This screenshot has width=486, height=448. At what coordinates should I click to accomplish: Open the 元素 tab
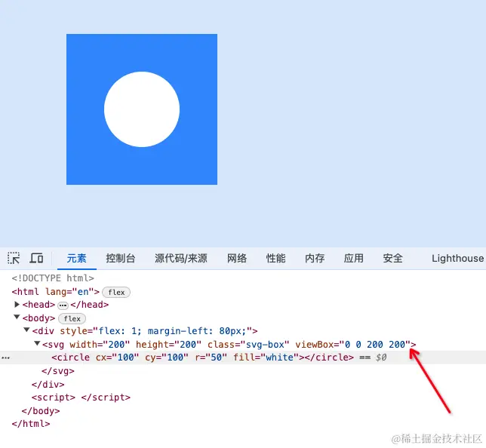point(76,258)
